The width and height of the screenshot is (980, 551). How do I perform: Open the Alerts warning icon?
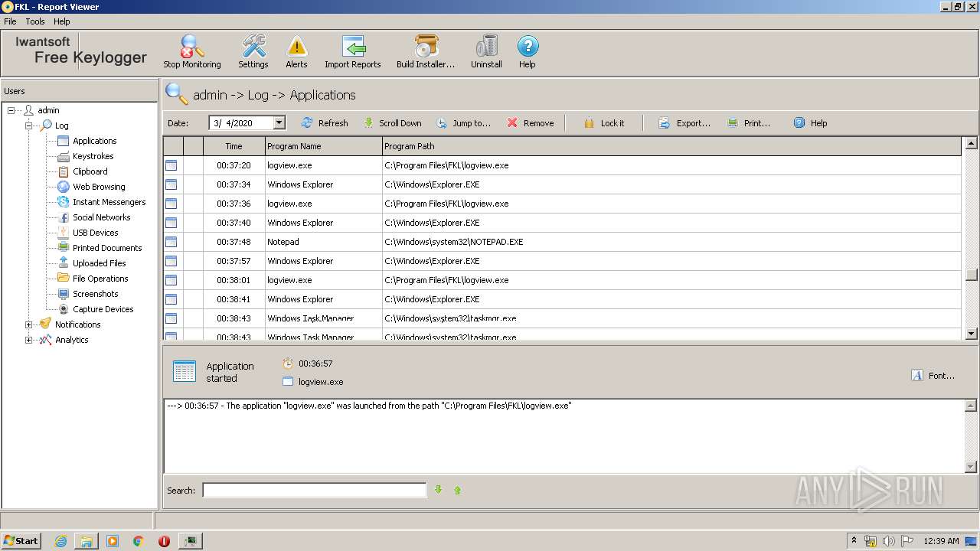[x=296, y=51]
